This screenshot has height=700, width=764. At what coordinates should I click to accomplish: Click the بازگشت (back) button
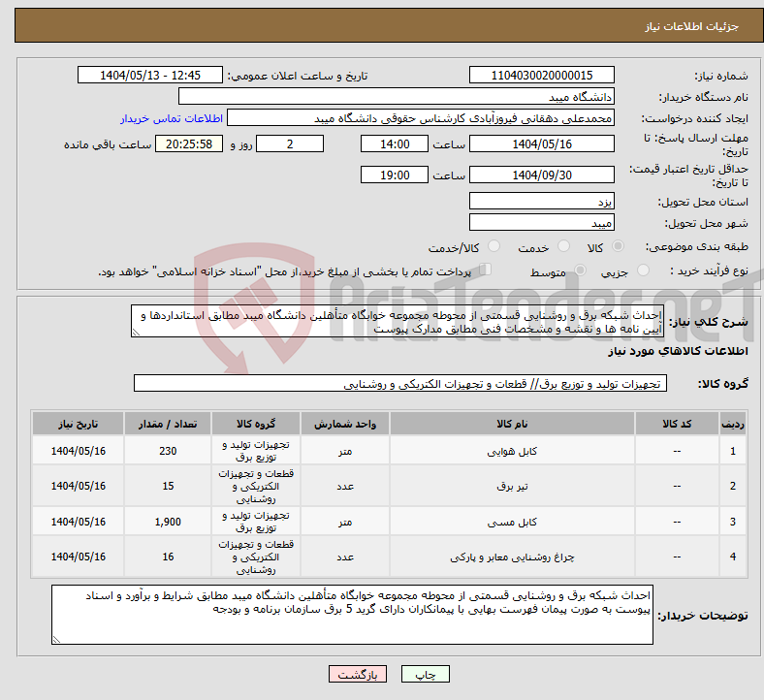click(x=357, y=674)
